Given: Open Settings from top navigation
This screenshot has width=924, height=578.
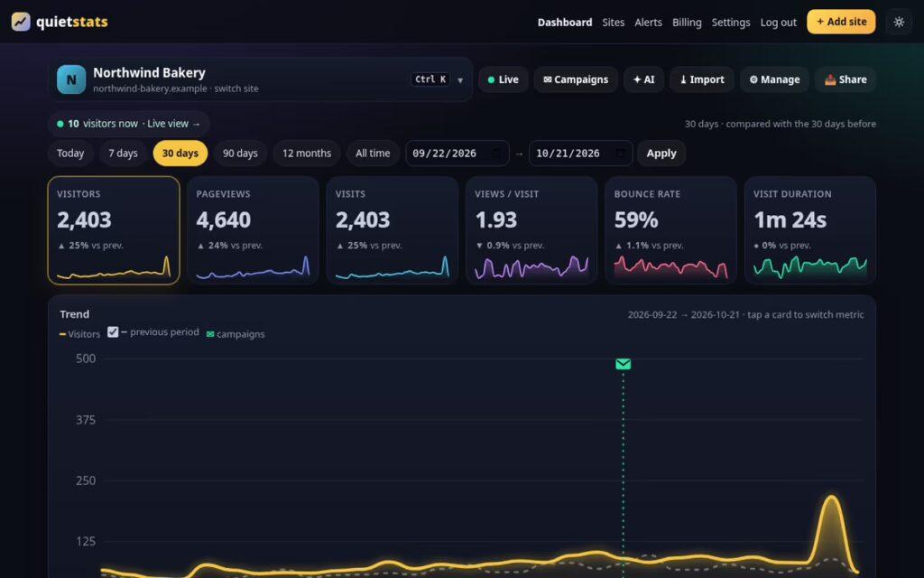Looking at the screenshot, I should coord(731,23).
